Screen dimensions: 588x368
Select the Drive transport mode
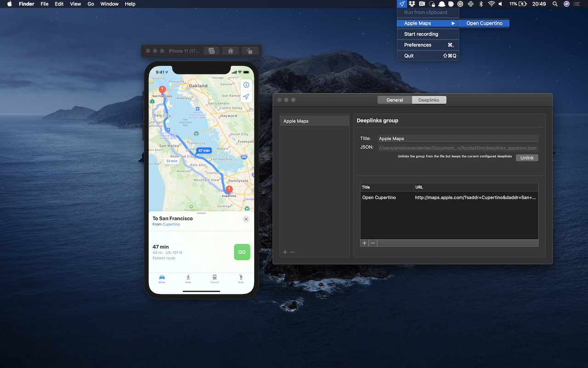(x=162, y=279)
